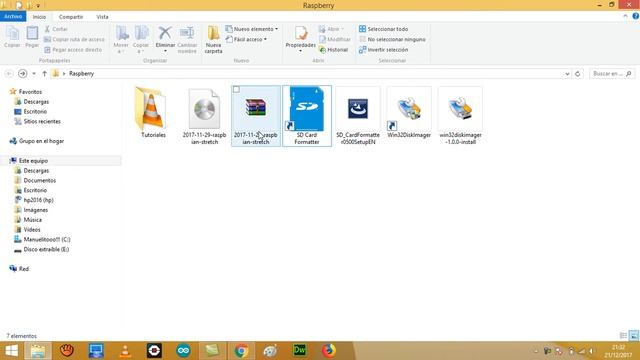Open the recent locations dropdown arrow
Image resolution: width=640 pixels, height=360 pixels.
click(x=34, y=73)
